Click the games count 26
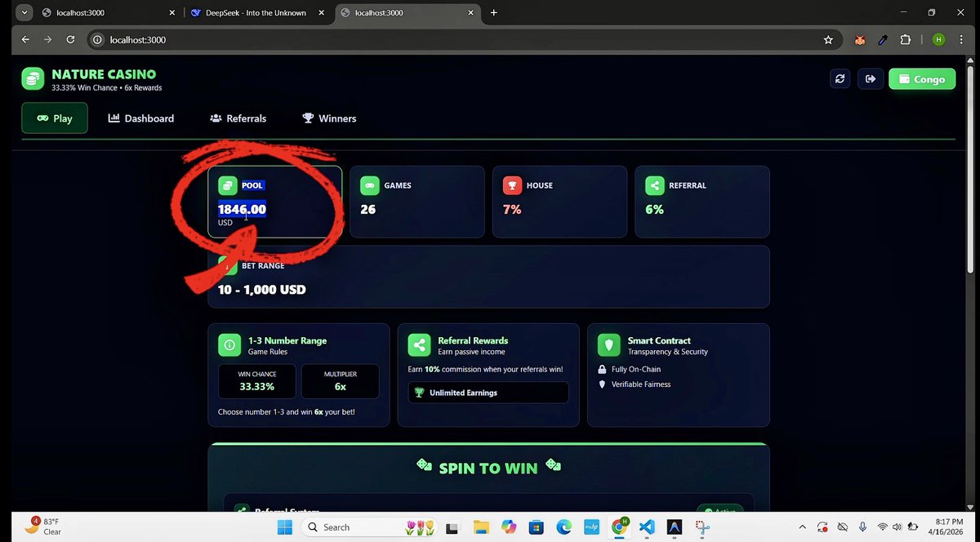Image resolution: width=980 pixels, height=542 pixels. (x=368, y=210)
